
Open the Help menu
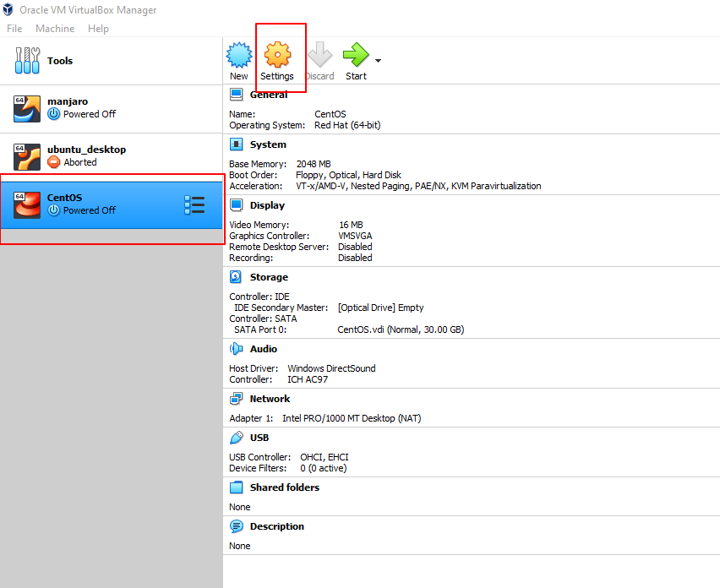click(x=98, y=29)
